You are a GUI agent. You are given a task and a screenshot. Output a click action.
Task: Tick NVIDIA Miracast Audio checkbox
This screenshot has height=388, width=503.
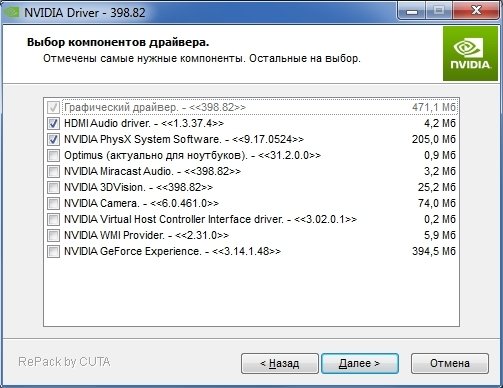coord(53,171)
